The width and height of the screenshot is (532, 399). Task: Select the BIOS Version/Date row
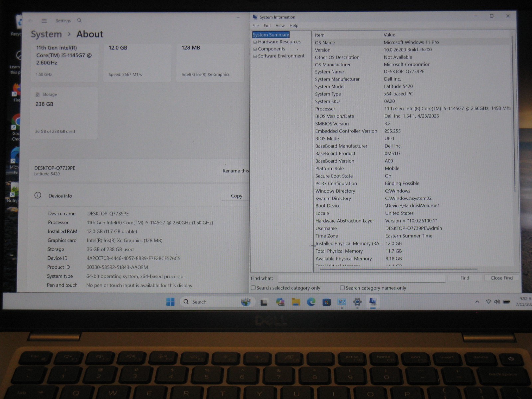pyautogui.click(x=412, y=116)
